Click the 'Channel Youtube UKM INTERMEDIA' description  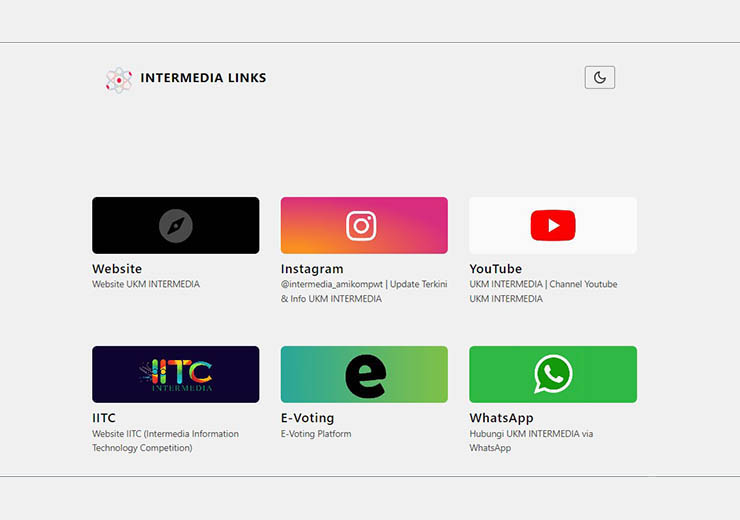click(x=543, y=291)
